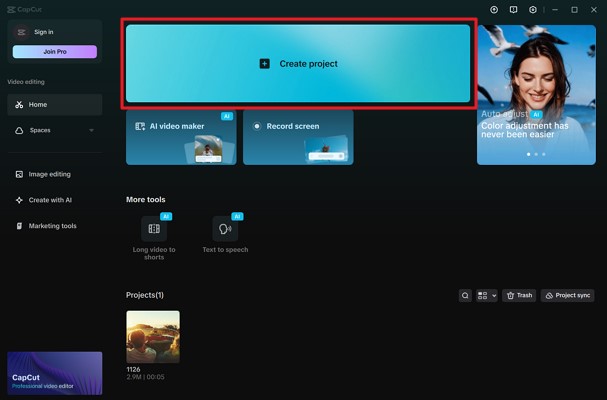Click the Create project button
The height and width of the screenshot is (400, 607).
pos(297,63)
